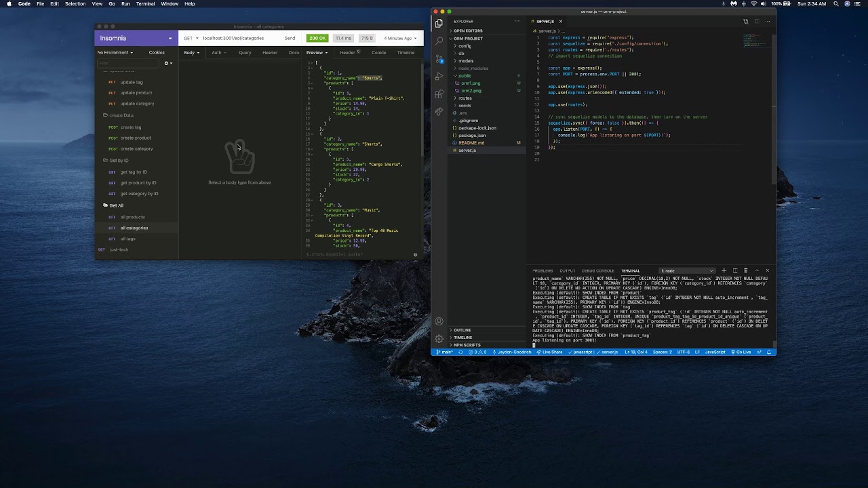Open the VS Code Search activity icon
This screenshot has height=488, width=868.
(x=439, y=41)
